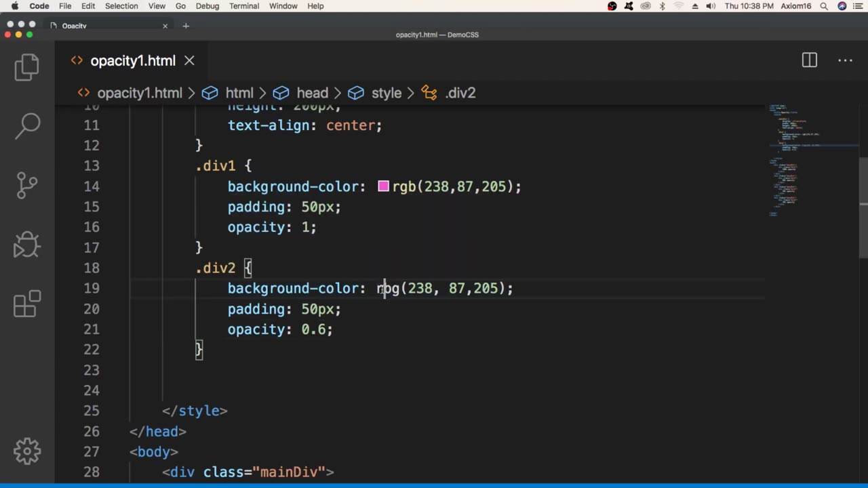This screenshot has width=868, height=488.
Task: Open the Terminal menu
Action: (244, 6)
